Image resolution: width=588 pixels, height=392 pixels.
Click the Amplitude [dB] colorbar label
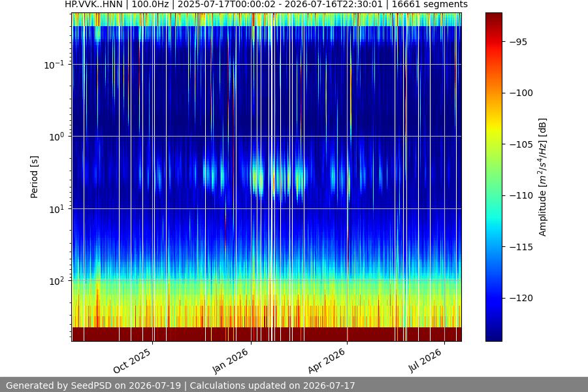coord(543,177)
